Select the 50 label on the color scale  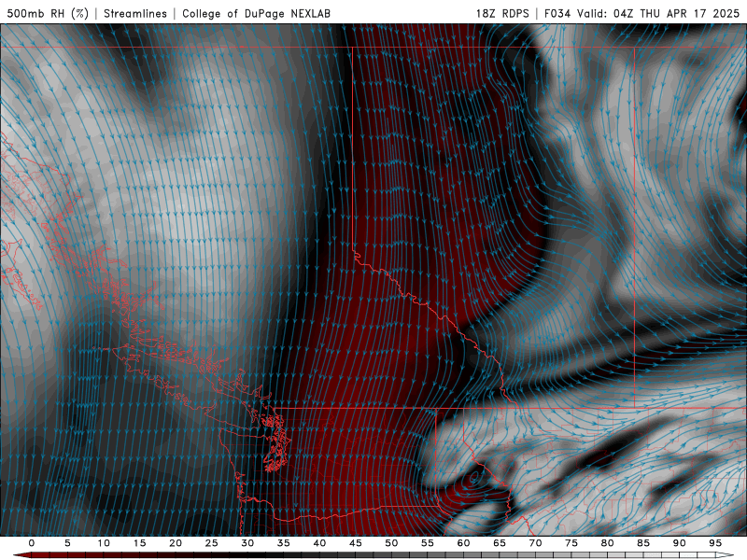coord(391,543)
